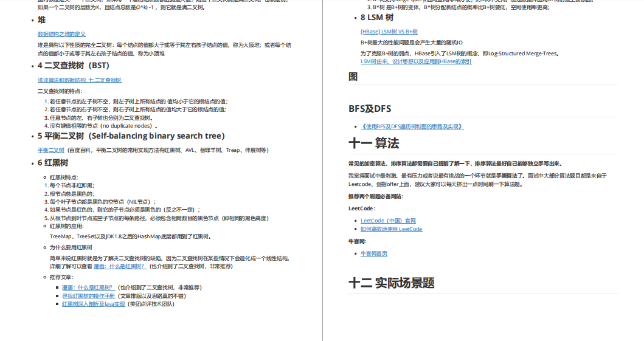
Task: Open 使用BFS及DFS遍历树和图 link
Action: tap(412, 126)
